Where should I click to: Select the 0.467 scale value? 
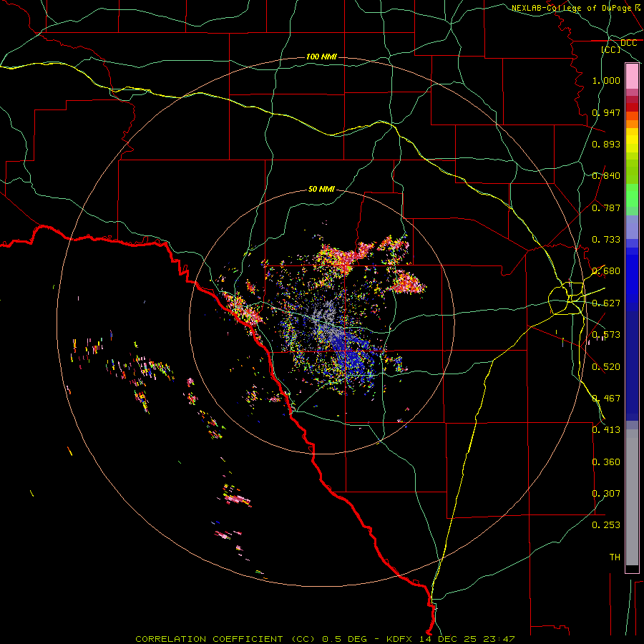606,399
